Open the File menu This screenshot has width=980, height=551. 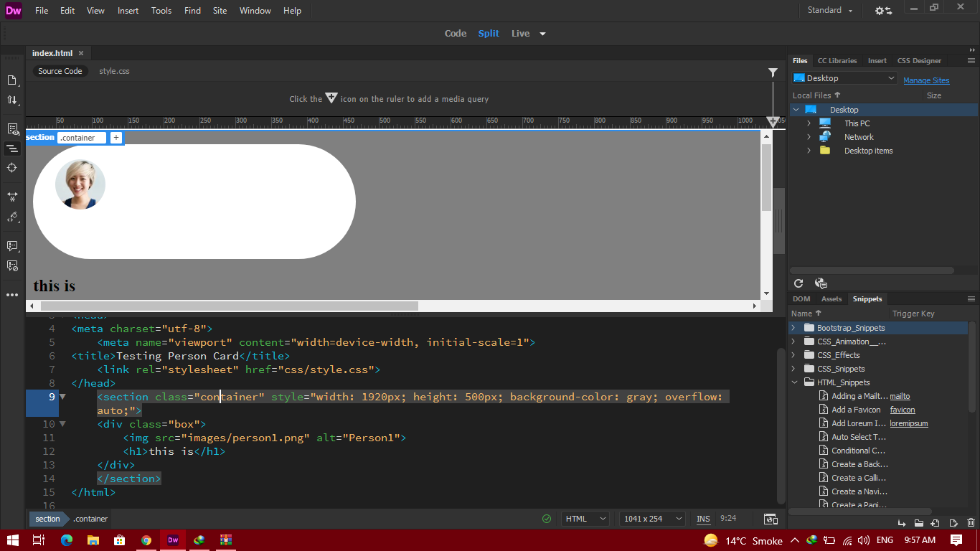coord(42,11)
